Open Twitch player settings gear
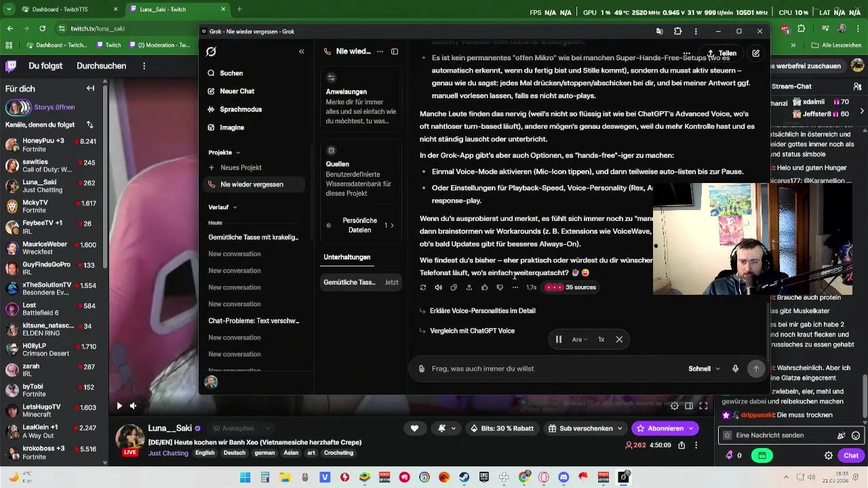 click(x=674, y=406)
